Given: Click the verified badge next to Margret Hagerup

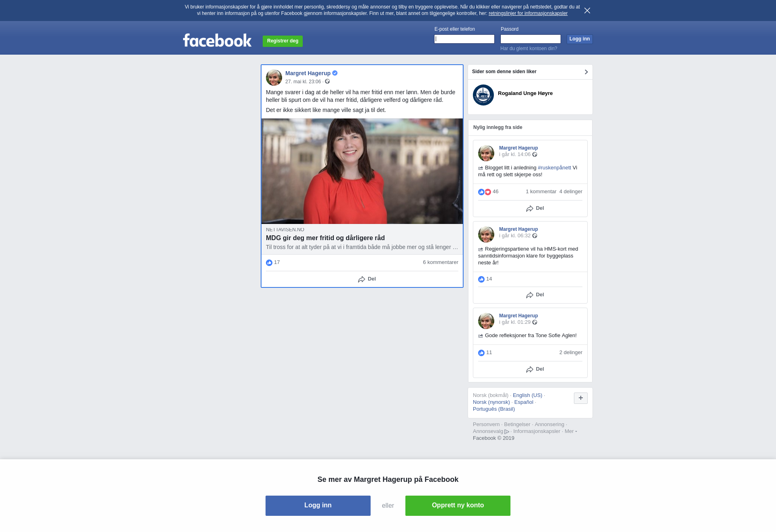Looking at the screenshot, I should (335, 73).
